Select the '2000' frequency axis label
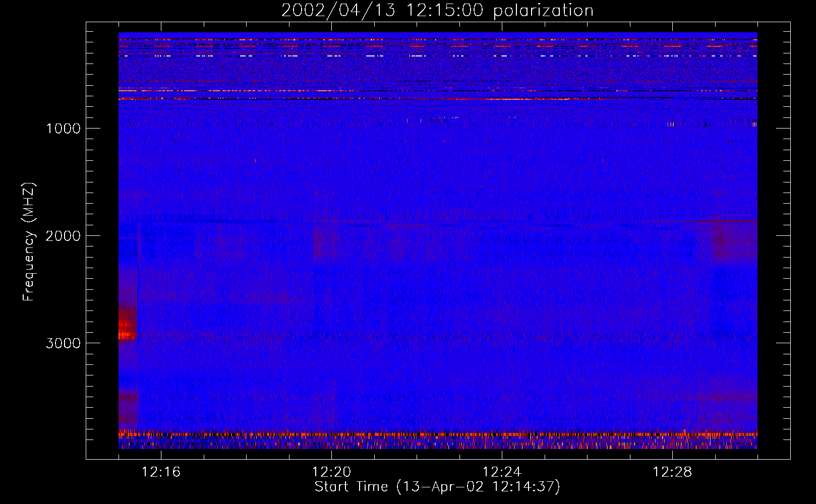The image size is (816, 504). (63, 236)
